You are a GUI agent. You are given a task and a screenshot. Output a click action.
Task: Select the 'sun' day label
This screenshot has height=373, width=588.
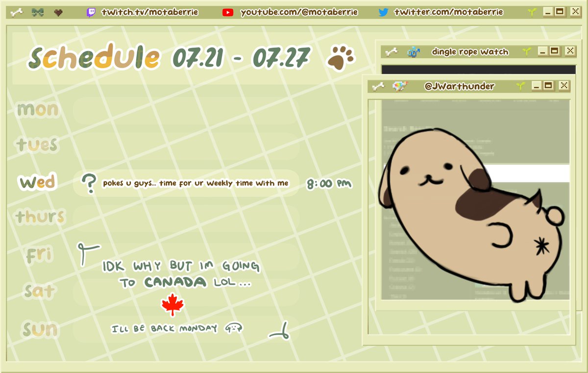[40, 329]
